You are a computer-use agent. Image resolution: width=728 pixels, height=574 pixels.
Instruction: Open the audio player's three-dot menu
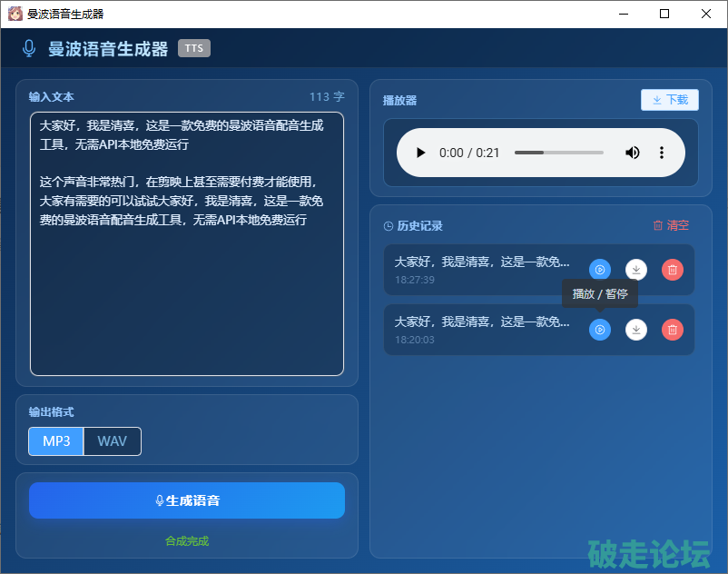point(662,153)
